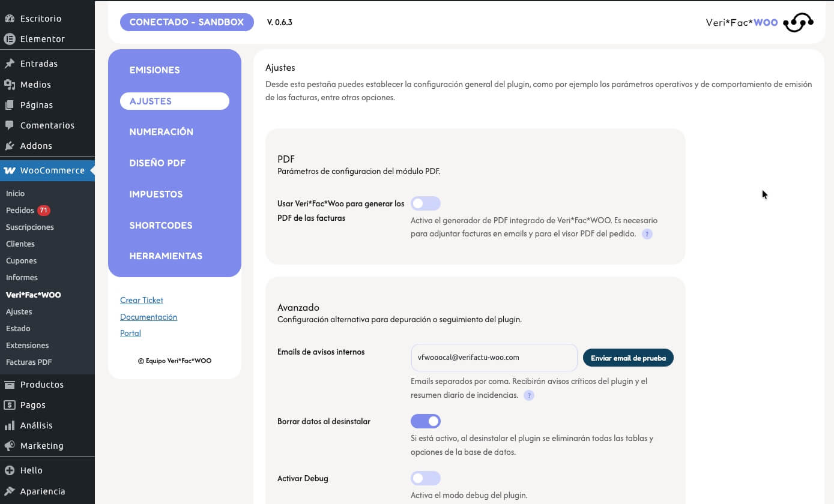Open the Crear Ticket link

[142, 300]
